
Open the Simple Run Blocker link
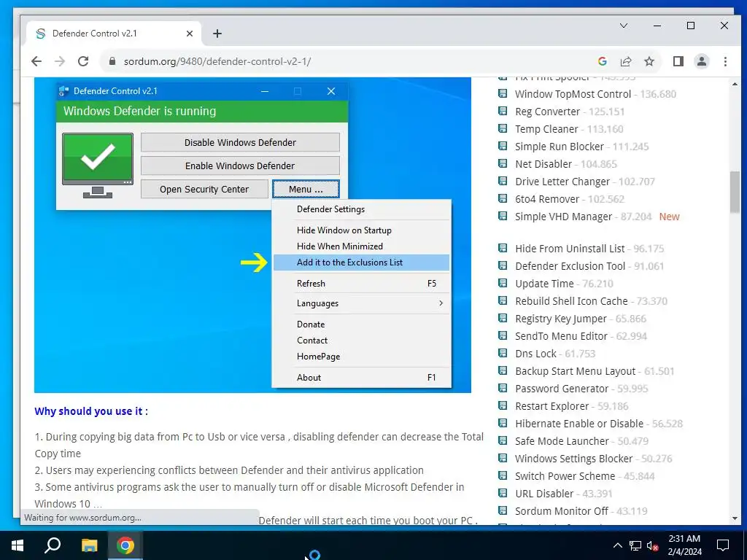[x=560, y=147]
